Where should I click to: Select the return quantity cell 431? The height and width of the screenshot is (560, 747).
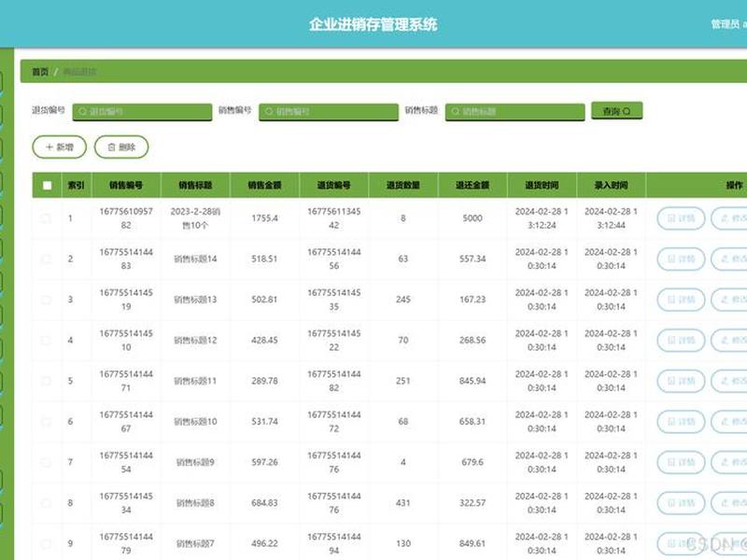[403, 503]
